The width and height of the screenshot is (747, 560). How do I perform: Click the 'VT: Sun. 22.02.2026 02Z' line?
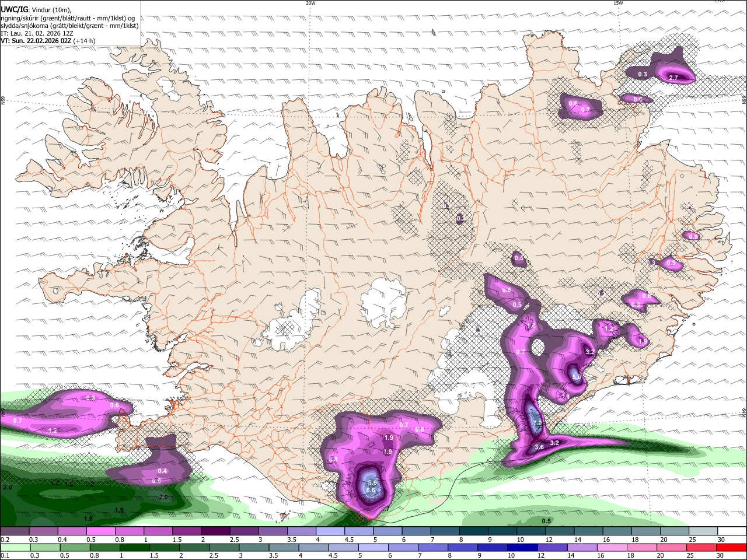[36, 41]
